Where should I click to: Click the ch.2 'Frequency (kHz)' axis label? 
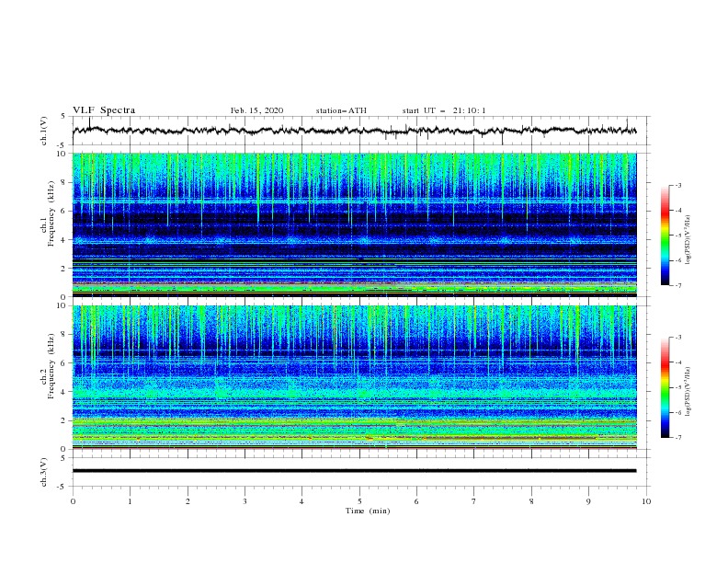[x=51, y=365]
